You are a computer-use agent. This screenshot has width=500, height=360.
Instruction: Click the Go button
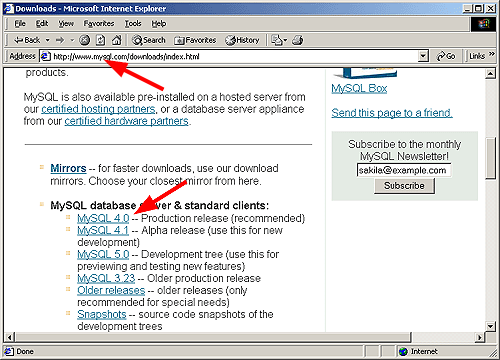click(446, 56)
